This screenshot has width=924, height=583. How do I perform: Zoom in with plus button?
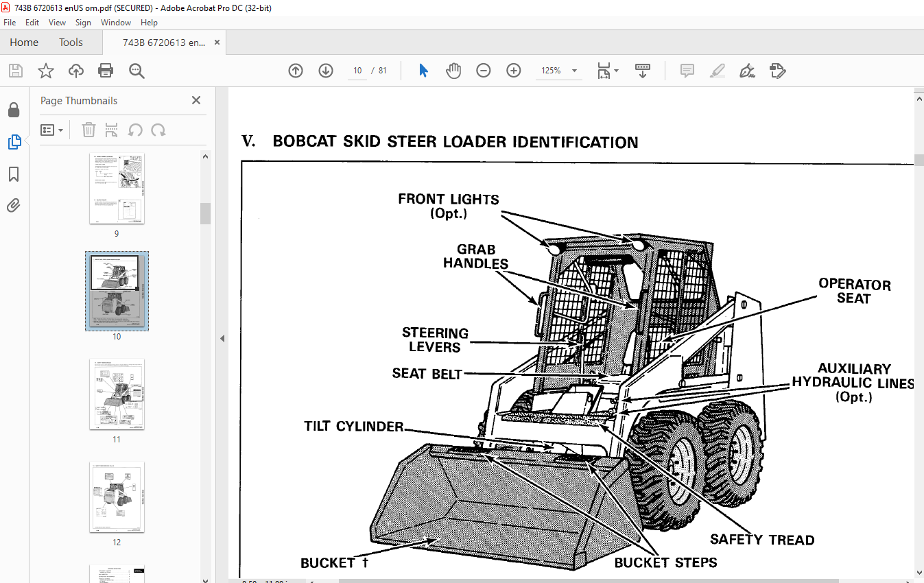(x=514, y=71)
